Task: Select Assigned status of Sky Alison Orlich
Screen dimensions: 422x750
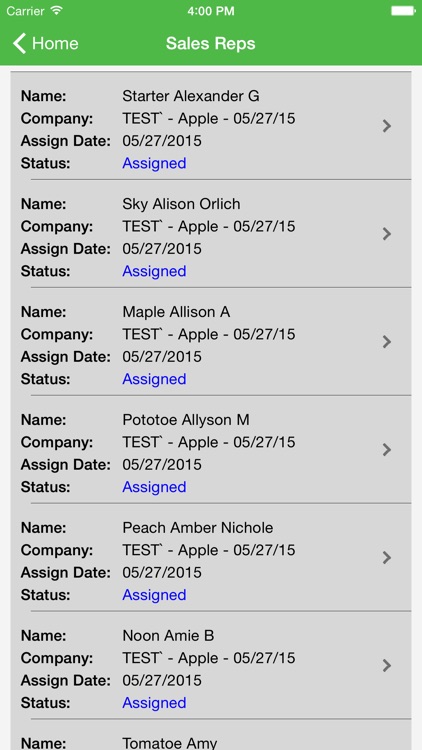Action: click(154, 271)
